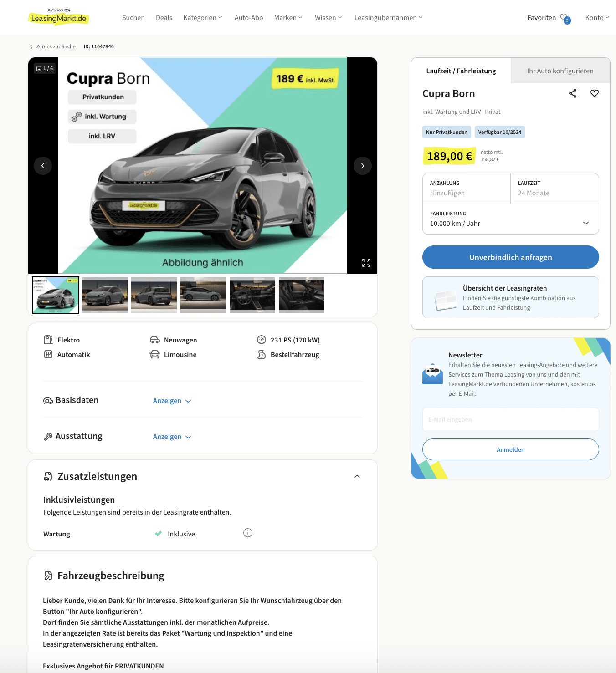Click Unverbindlich anfragen button
The height and width of the screenshot is (673, 616).
(511, 257)
